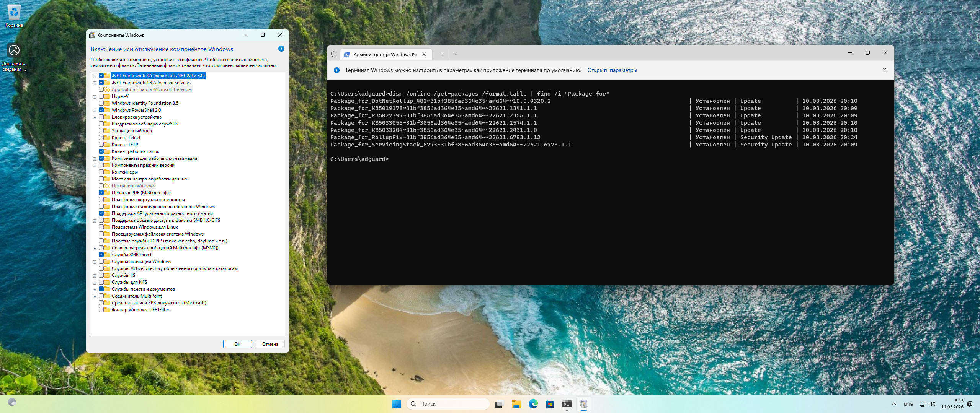The height and width of the screenshot is (413, 980).
Task: Open new terminal tab with plus icon
Action: click(442, 54)
